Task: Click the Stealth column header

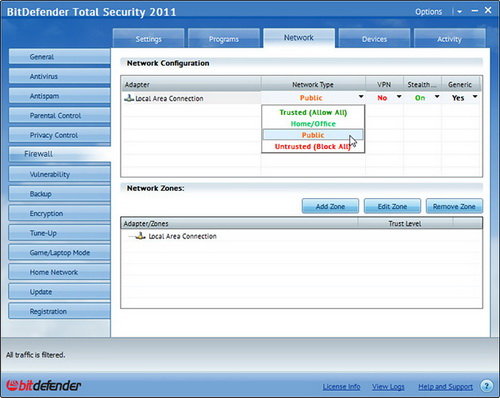Action: [x=422, y=85]
